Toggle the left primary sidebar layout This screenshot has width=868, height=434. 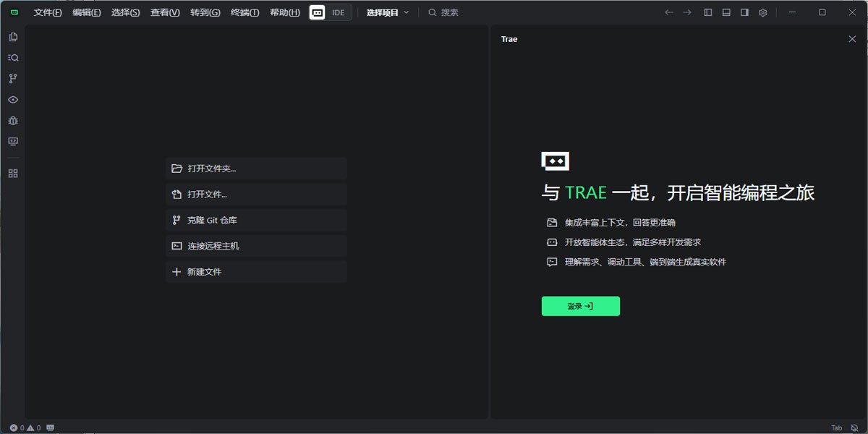pyautogui.click(x=708, y=12)
